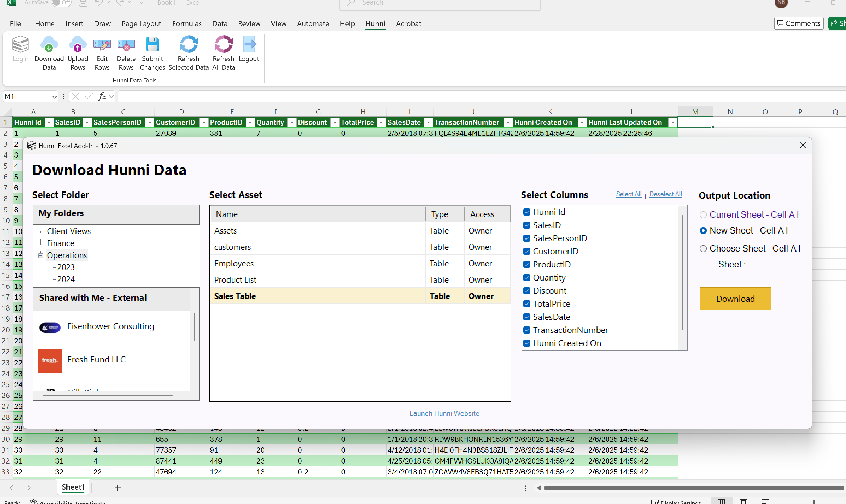The height and width of the screenshot is (504, 846).
Task: Uncheck the SalesPersonID column checkbox
Action: pos(527,238)
